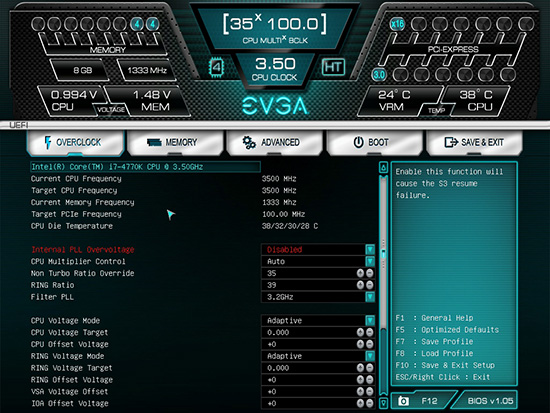Image resolution: width=550 pixels, height=413 pixels.
Task: Select the CPU Multiplier Control label
Action: point(78,261)
